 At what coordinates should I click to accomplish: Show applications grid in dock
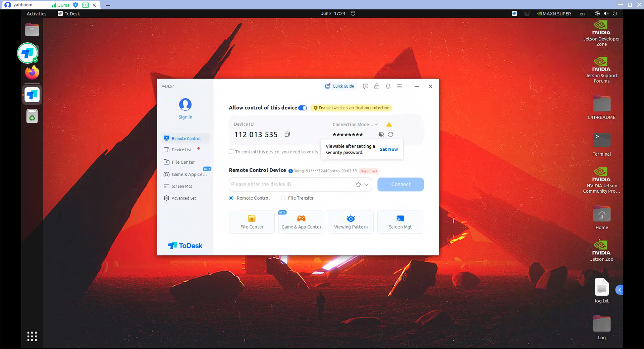32,336
